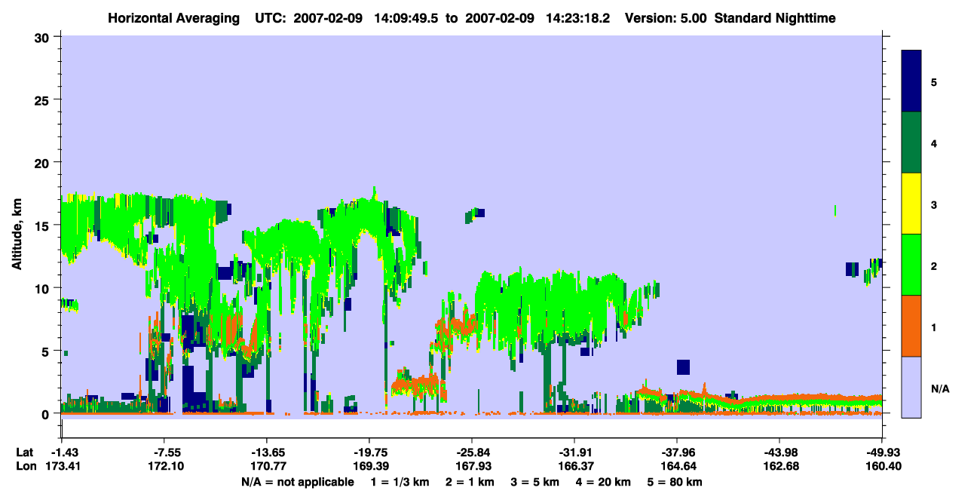Click the 169.39 longitude tick label

369,466
